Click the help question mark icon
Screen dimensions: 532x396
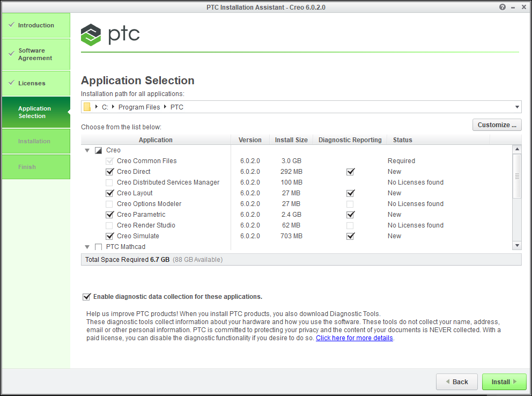coord(503,7)
